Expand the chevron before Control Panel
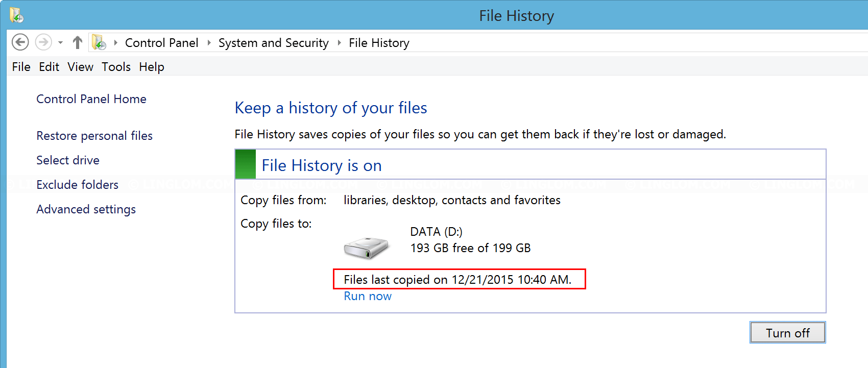Image resolution: width=868 pixels, height=368 pixels. pyautogui.click(x=116, y=43)
